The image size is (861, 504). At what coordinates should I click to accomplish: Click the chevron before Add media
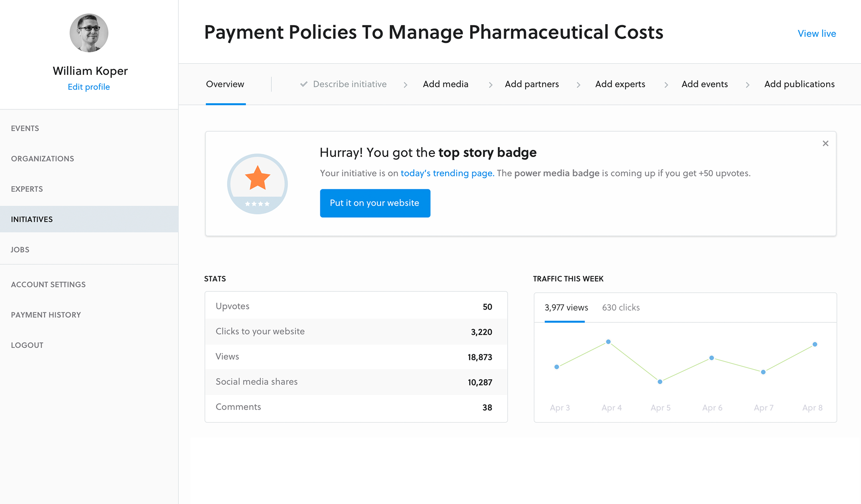coord(405,85)
